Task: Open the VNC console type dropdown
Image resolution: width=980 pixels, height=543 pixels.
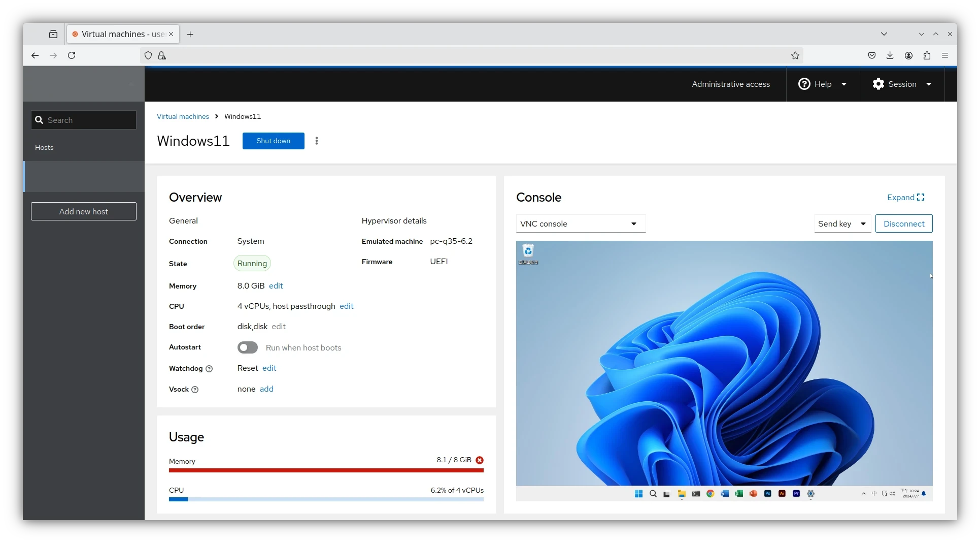Action: tap(581, 224)
